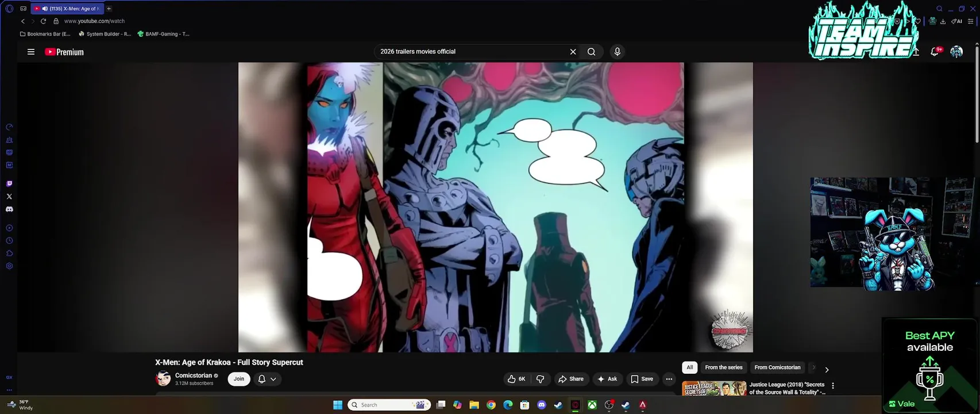Open the subscription notification bell dropdown
This screenshot has height=414, width=980.
pyautogui.click(x=267, y=379)
